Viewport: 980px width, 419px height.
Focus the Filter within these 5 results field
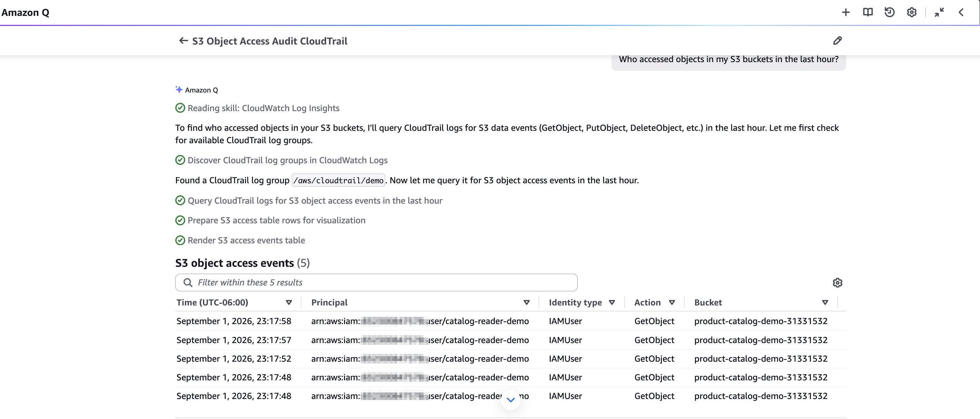[376, 282]
